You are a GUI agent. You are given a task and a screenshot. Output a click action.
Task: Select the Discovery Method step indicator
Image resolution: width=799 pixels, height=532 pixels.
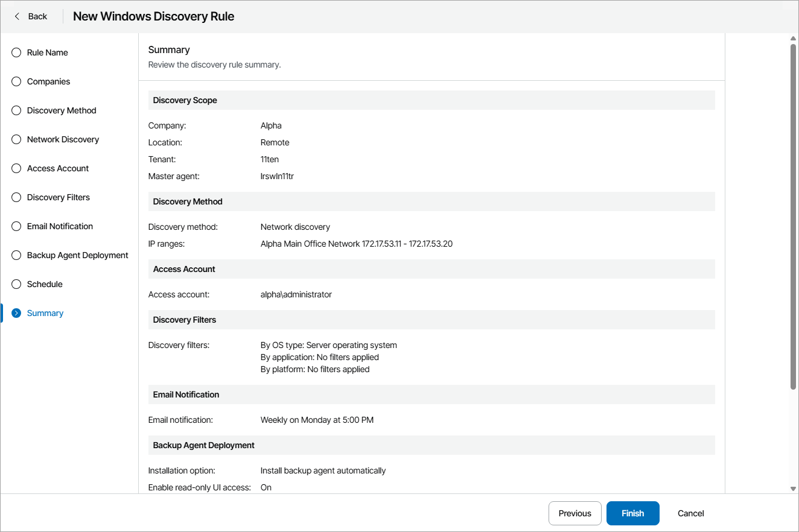pos(62,110)
